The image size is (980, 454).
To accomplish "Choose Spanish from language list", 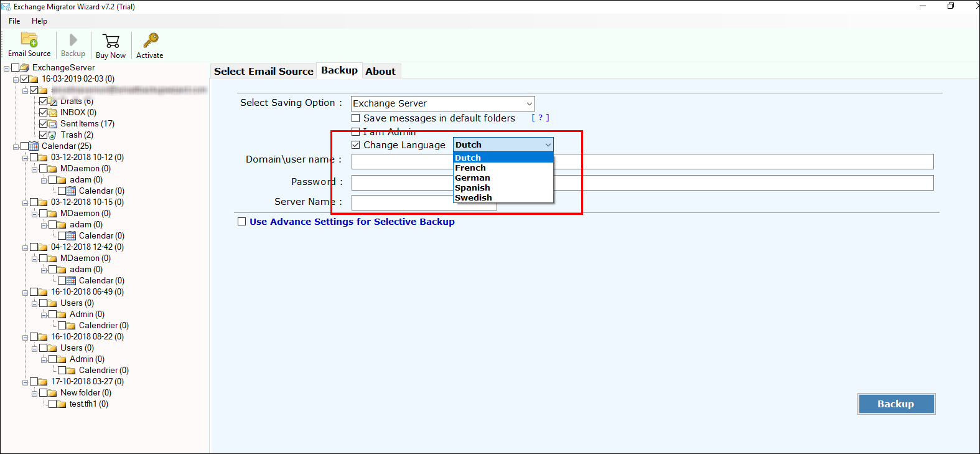I will (503, 187).
